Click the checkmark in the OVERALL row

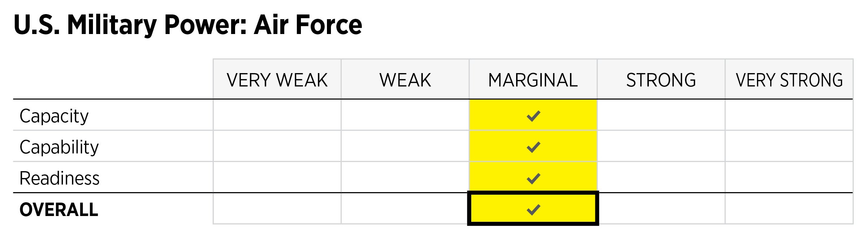coord(533,209)
